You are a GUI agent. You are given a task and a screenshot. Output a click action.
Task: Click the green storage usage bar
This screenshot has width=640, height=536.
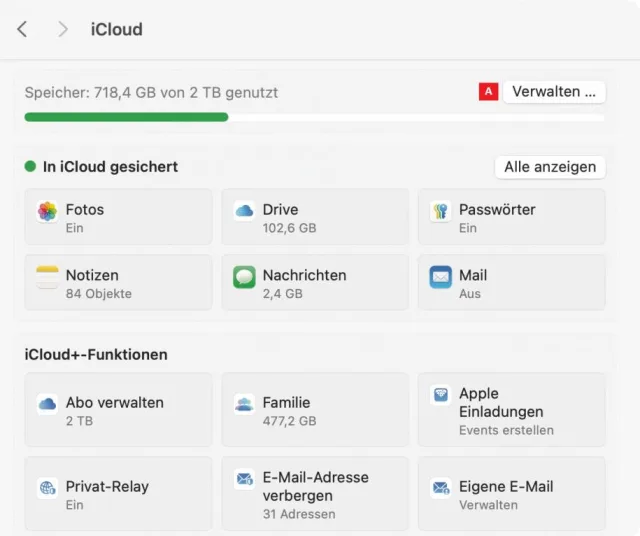126,117
